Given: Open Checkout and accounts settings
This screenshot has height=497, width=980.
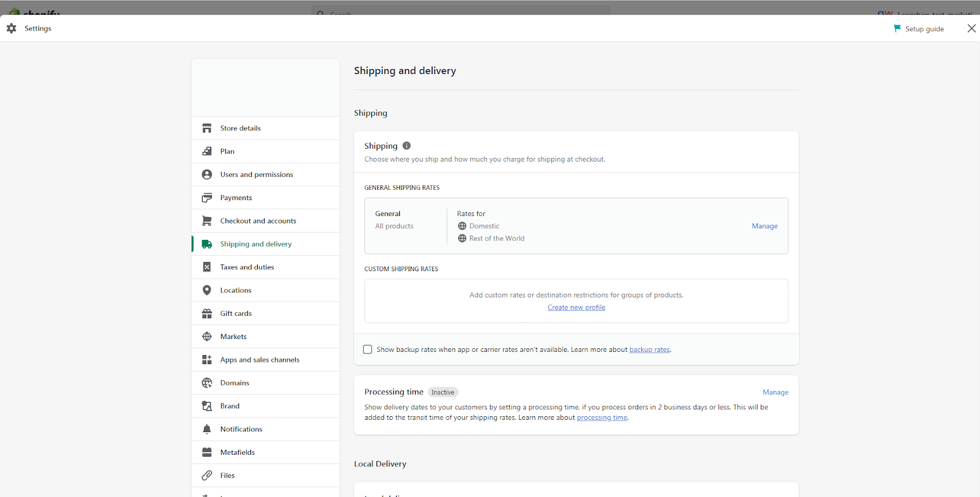Looking at the screenshot, I should pos(266,221).
